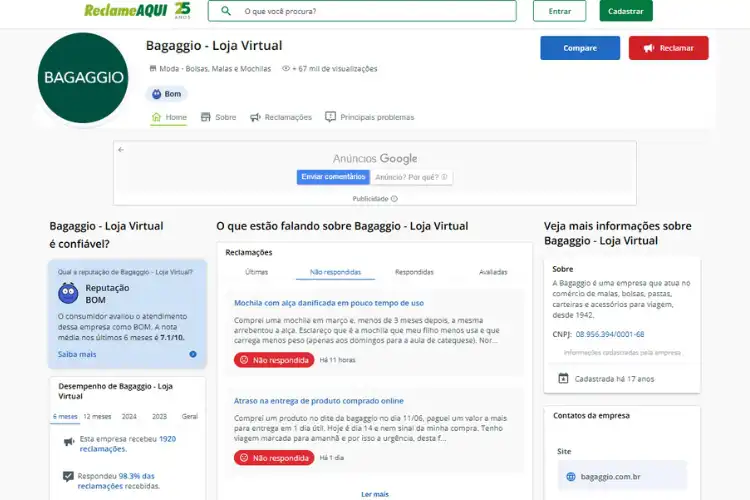Click the megaphone icon in Reclamar button
This screenshot has height=500, width=750.
[649, 48]
